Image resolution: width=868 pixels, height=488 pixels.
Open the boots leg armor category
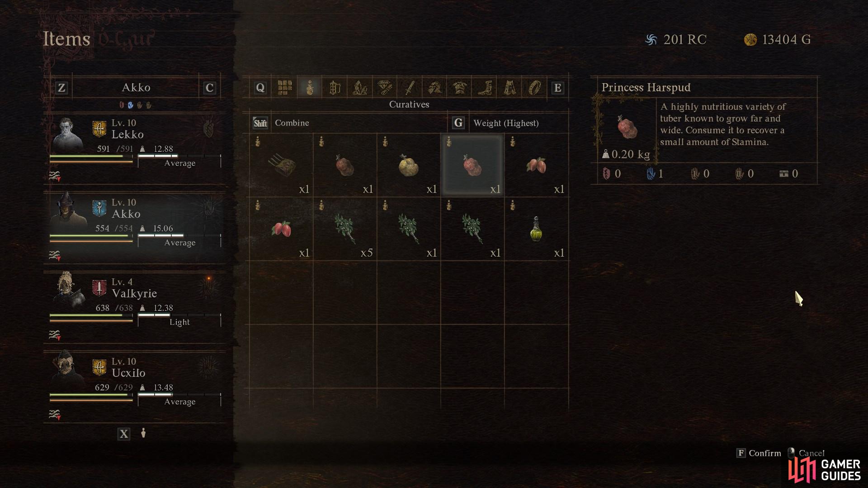[x=485, y=87]
